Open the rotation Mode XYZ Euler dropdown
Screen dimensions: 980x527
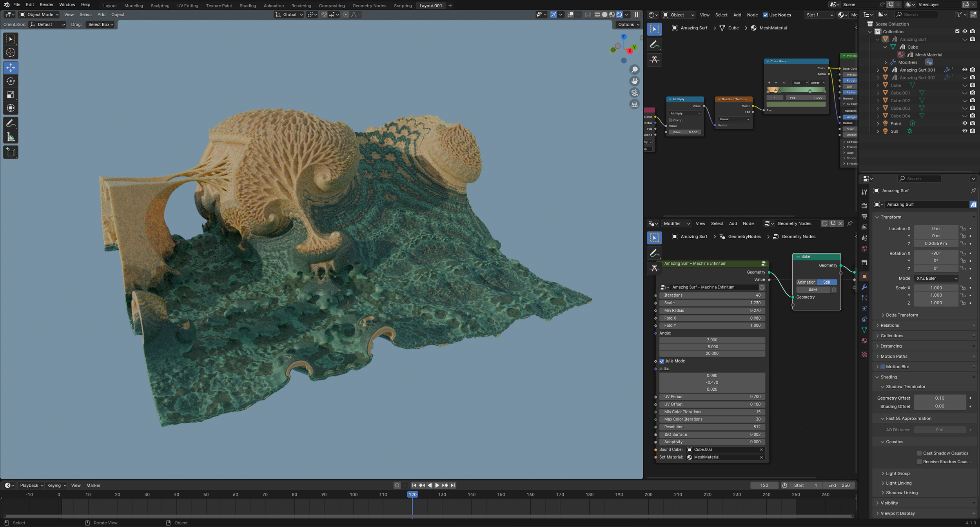coord(936,278)
